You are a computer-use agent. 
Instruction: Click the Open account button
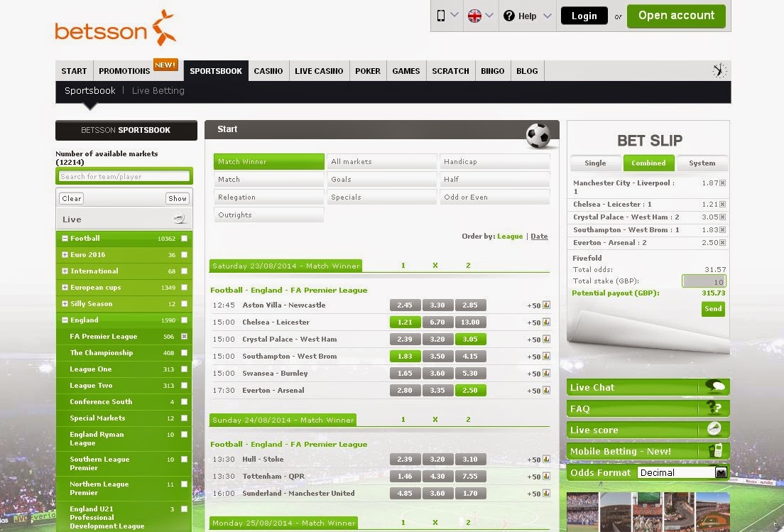pos(676,16)
